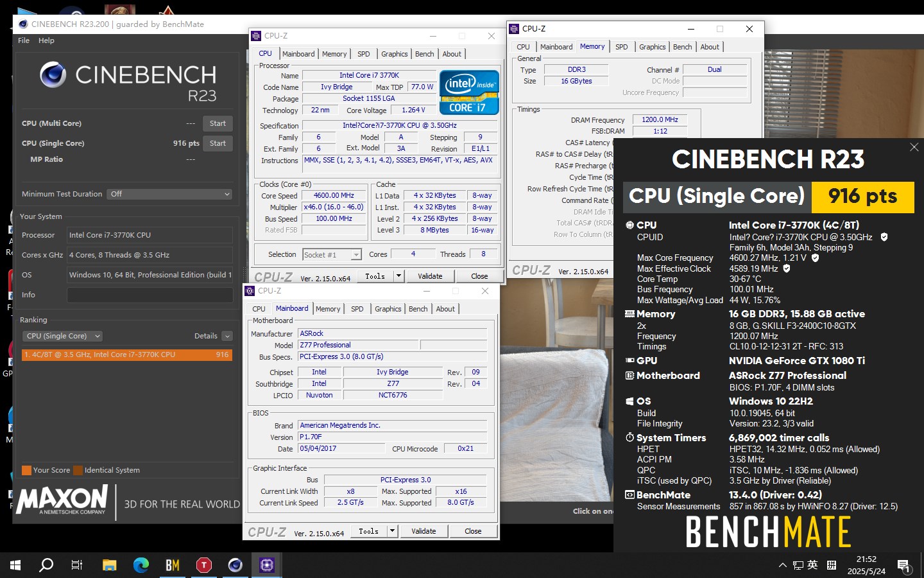Click the Max Core Frequency shield icon
The width and height of the screenshot is (924, 578).
pos(815,258)
